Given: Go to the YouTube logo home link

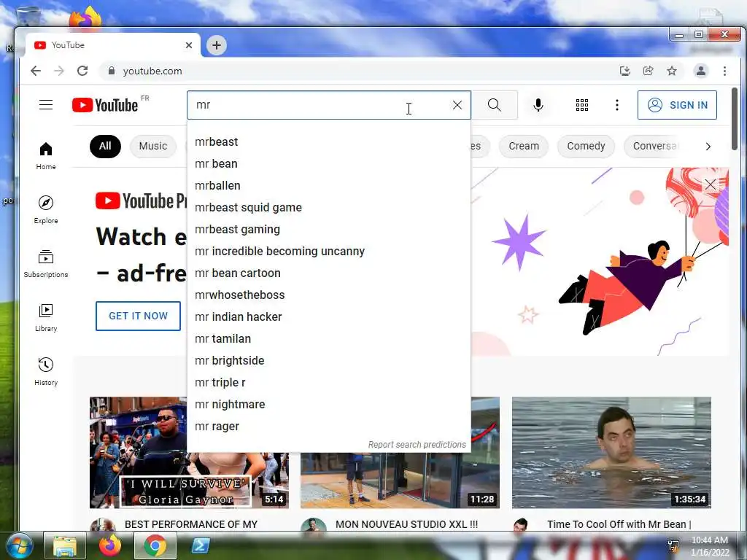Looking at the screenshot, I should click(x=105, y=105).
